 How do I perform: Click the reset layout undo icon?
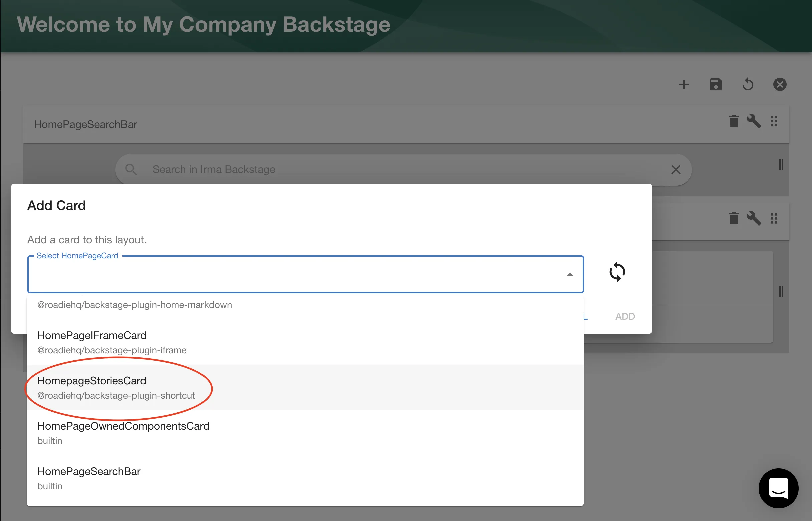[748, 84]
